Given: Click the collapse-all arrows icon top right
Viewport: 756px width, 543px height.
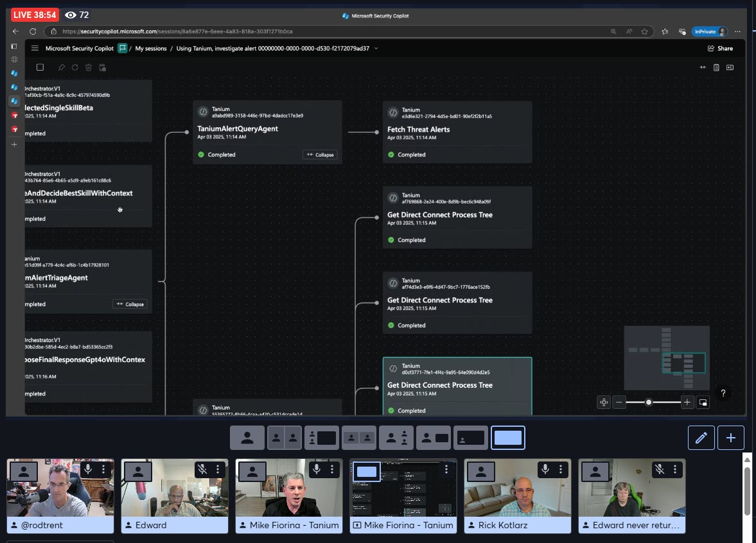Looking at the screenshot, I should 703,67.
